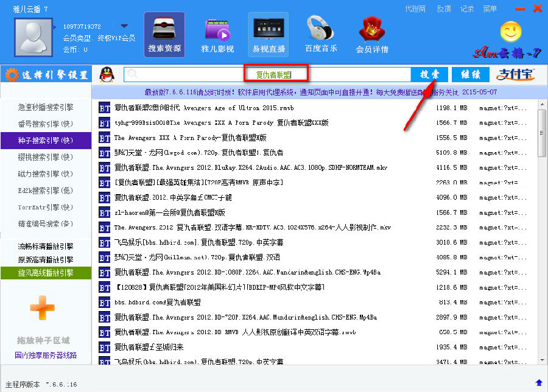
Task: Open the 雅儿影视 video icon
Action: [217, 35]
